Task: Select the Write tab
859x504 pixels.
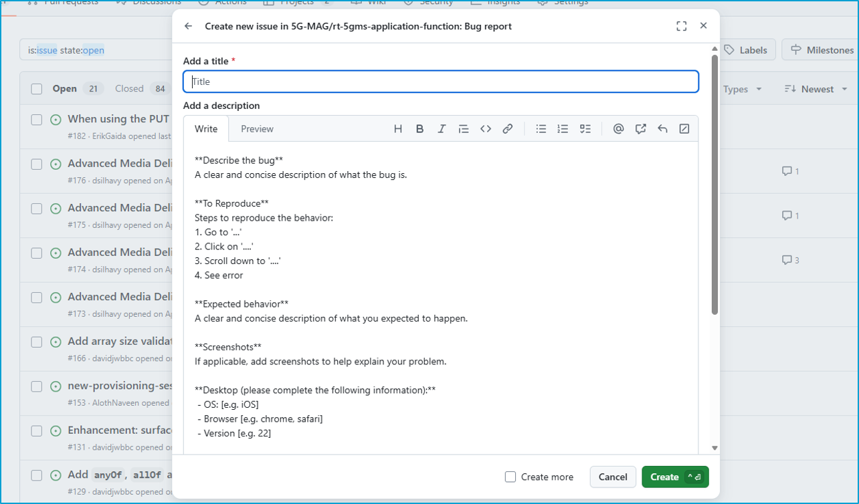Action: coord(206,129)
